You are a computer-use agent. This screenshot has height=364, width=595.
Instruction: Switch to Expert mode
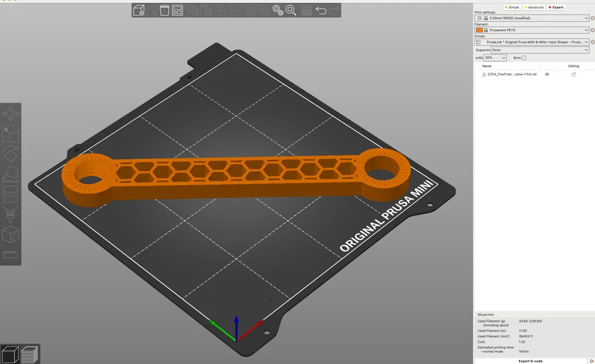coord(556,7)
